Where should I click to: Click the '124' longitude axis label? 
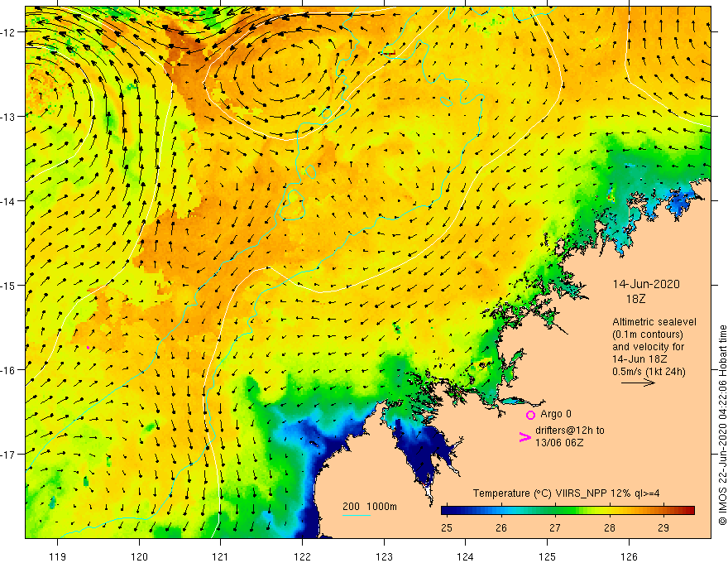pyautogui.click(x=466, y=556)
